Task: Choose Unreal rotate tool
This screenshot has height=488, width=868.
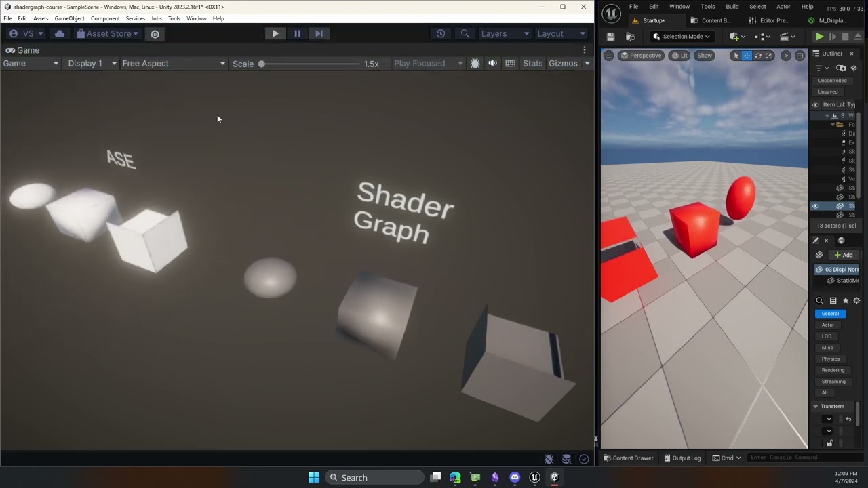Action: coord(758,56)
